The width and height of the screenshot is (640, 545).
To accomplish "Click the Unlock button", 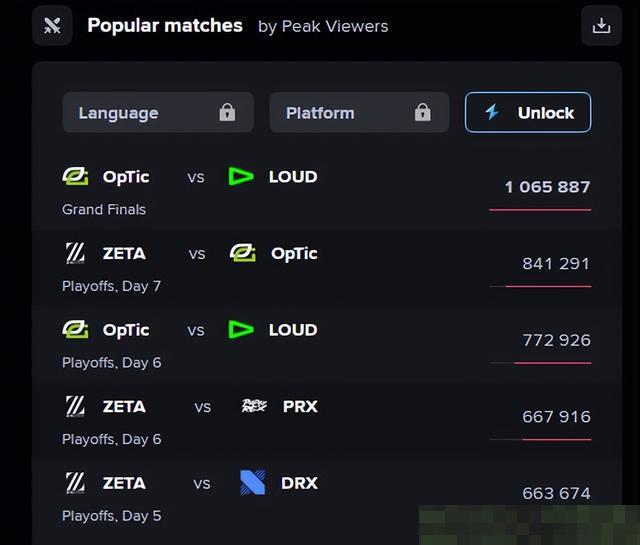I will pyautogui.click(x=528, y=112).
